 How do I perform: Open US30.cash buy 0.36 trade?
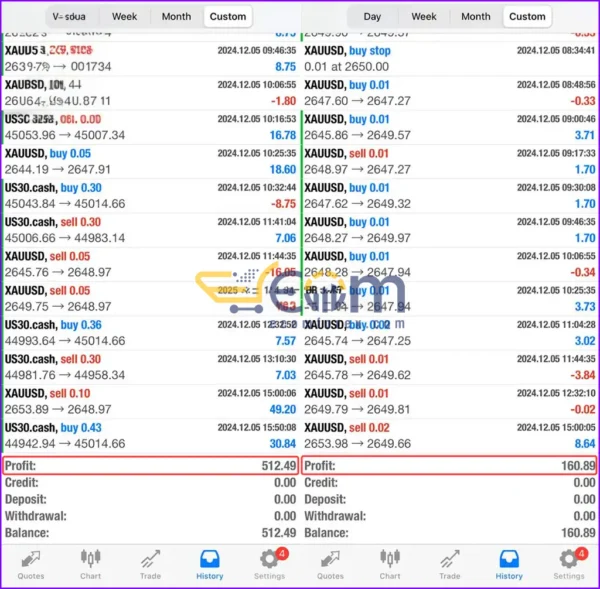150,333
